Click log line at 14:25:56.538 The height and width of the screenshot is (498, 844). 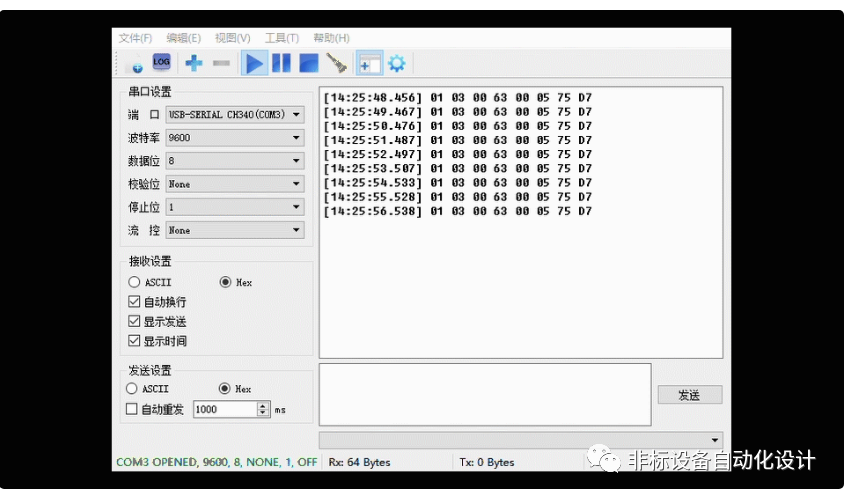coord(458,211)
